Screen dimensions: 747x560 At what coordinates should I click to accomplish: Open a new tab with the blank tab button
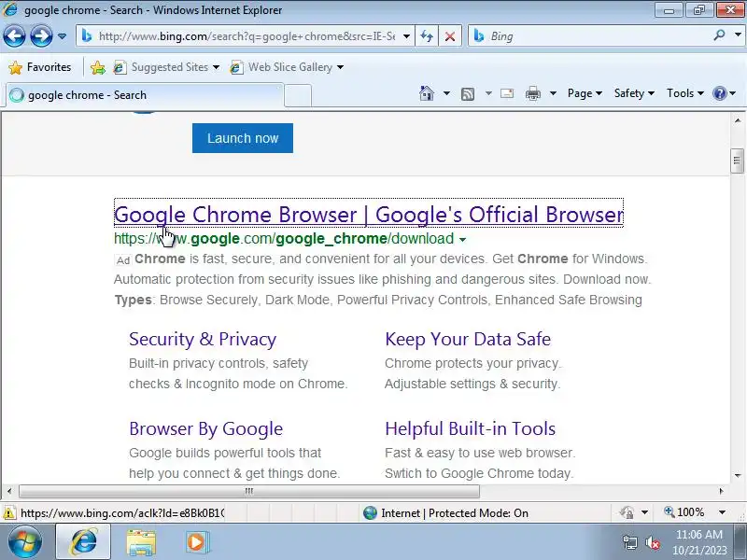click(x=298, y=95)
